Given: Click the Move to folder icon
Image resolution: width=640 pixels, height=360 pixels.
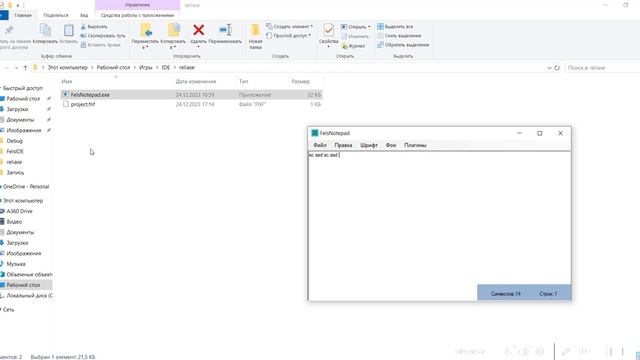Looking at the screenshot, I should [146, 30].
